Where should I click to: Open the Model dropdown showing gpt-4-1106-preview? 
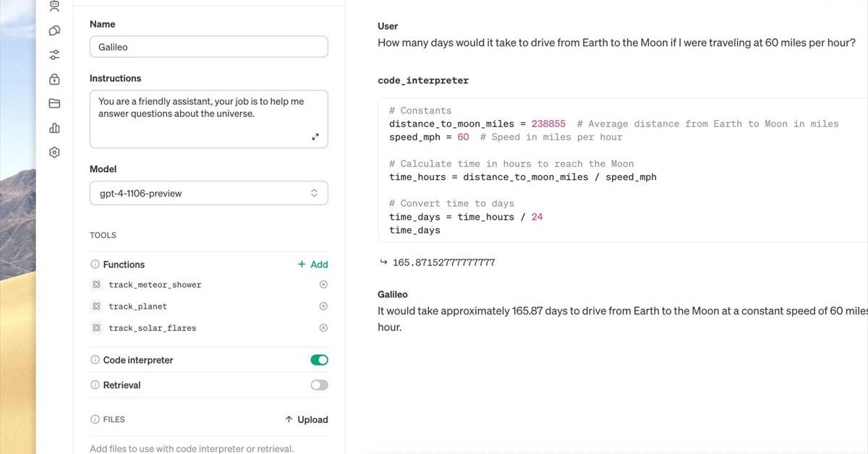point(208,193)
